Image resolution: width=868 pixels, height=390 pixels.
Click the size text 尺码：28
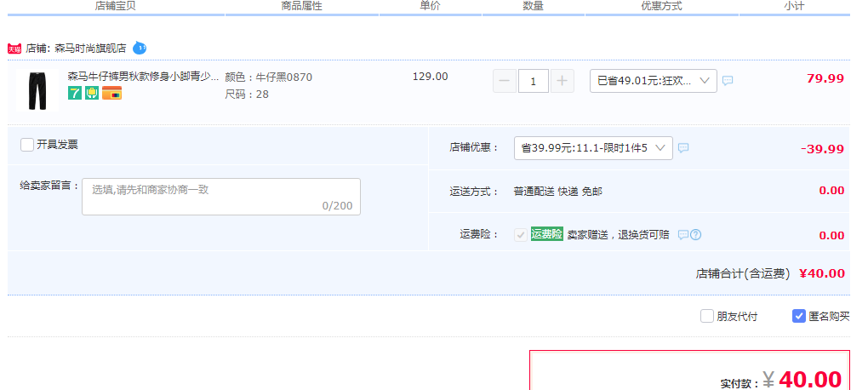247,95
